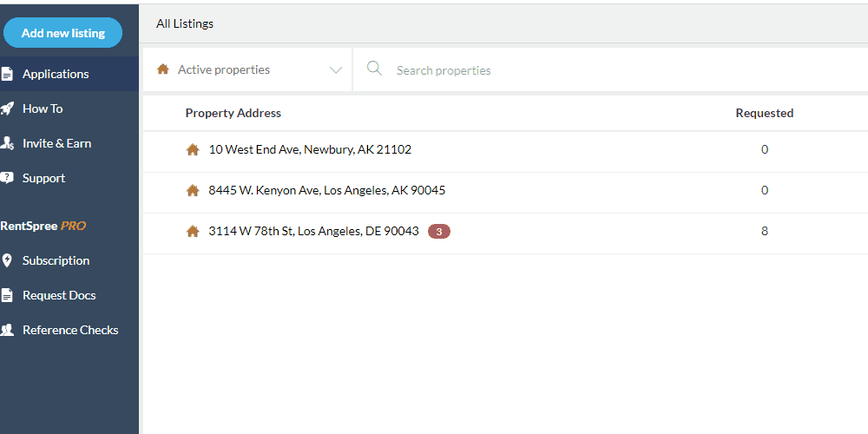Open the Active properties dropdown

[247, 69]
